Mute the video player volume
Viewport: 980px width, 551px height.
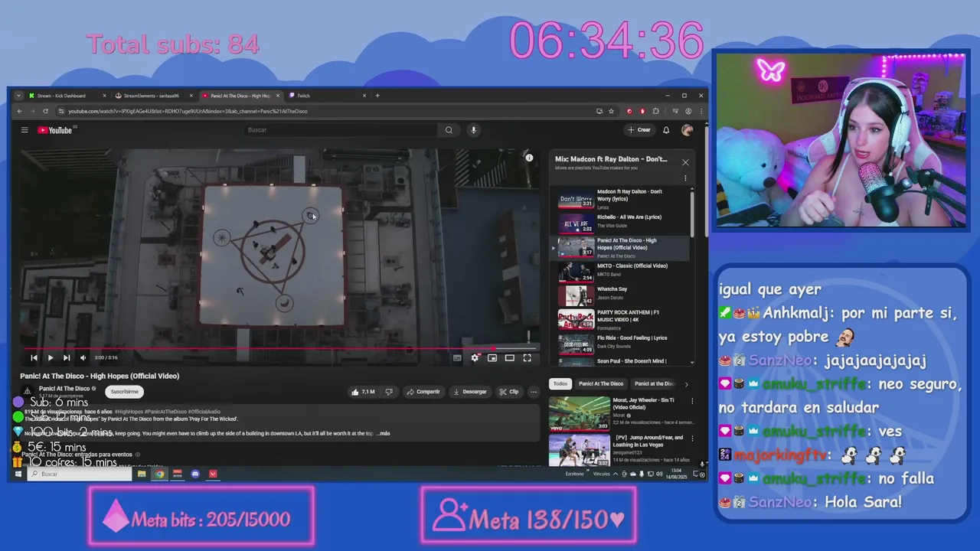coord(83,357)
